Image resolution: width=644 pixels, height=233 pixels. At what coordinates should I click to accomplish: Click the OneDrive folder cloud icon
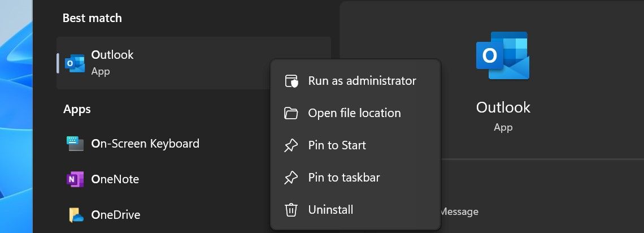(76, 215)
